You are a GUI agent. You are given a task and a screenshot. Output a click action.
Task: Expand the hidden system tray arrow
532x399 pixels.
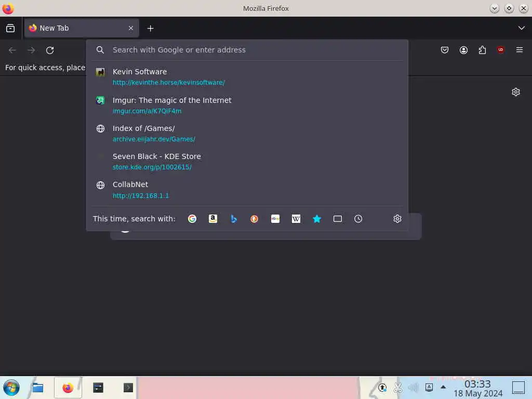443,387
